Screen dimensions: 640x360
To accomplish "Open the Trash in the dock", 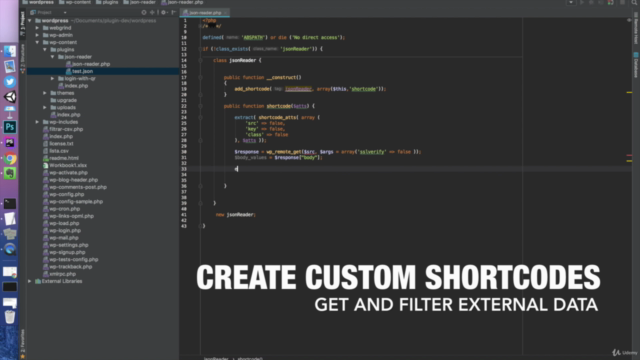I will [10, 317].
